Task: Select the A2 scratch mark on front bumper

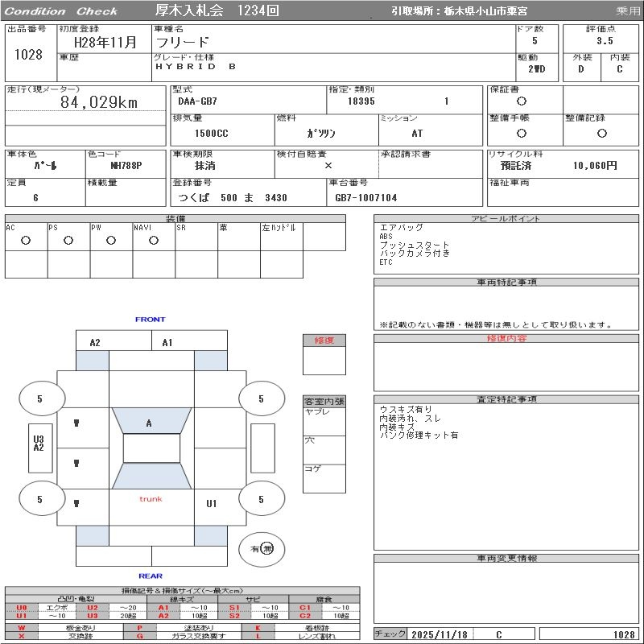Action: tap(95, 343)
